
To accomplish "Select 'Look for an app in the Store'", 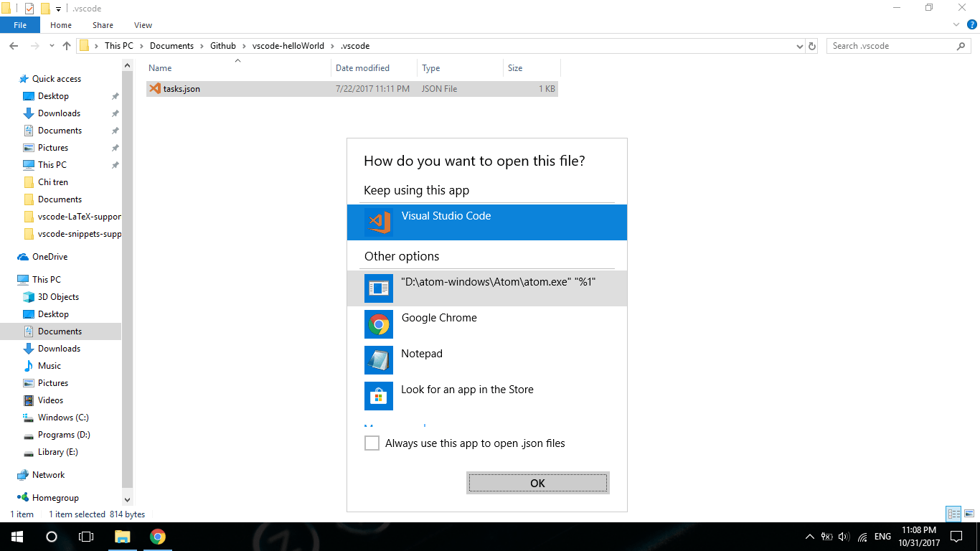I will pyautogui.click(x=487, y=396).
